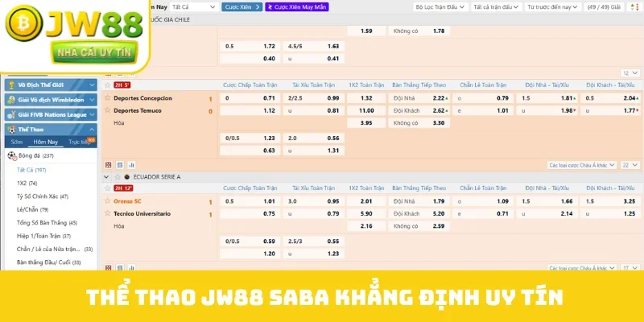The width and height of the screenshot is (644, 322).
Task: Click the Cược Xiên button
Action: click(x=242, y=7)
